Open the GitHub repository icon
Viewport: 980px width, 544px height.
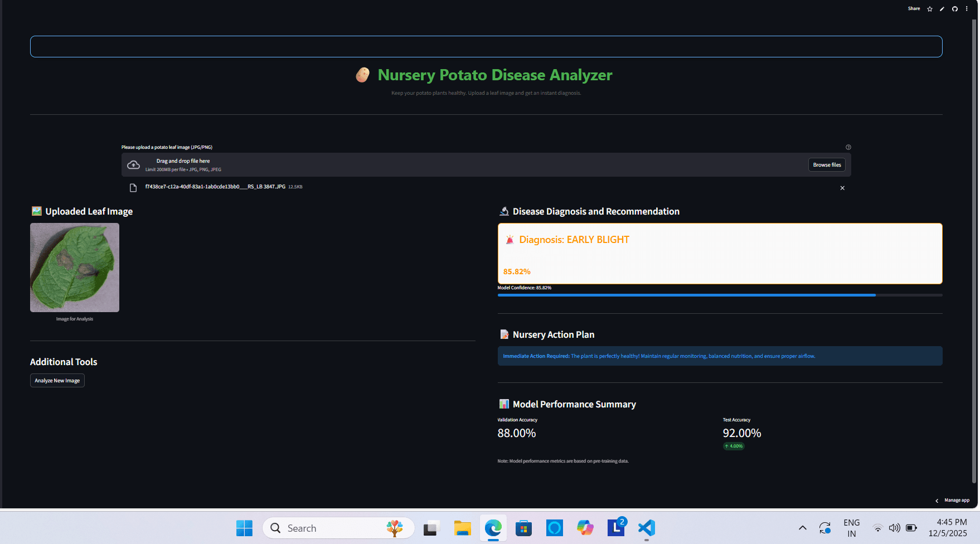pyautogui.click(x=955, y=9)
